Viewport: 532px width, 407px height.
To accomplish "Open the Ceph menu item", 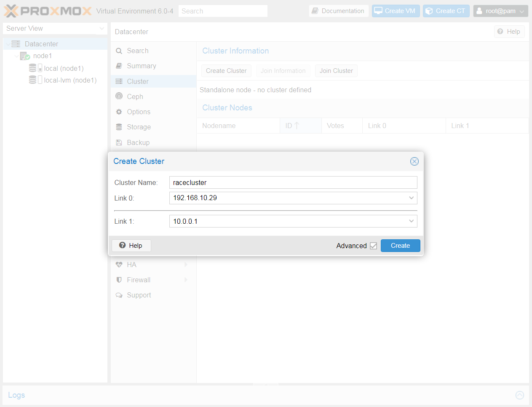I will click(x=153, y=96).
